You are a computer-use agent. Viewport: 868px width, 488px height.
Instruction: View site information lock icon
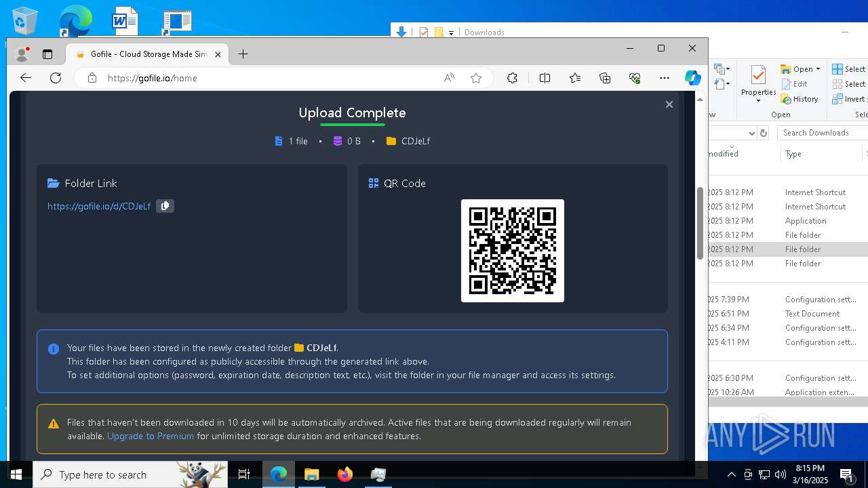point(92,78)
